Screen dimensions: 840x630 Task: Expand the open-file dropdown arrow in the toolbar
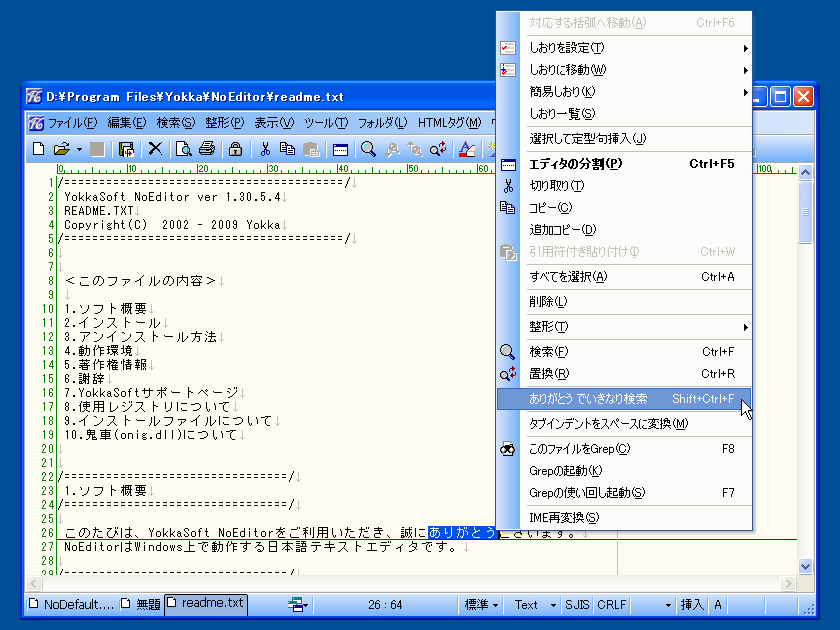point(79,149)
